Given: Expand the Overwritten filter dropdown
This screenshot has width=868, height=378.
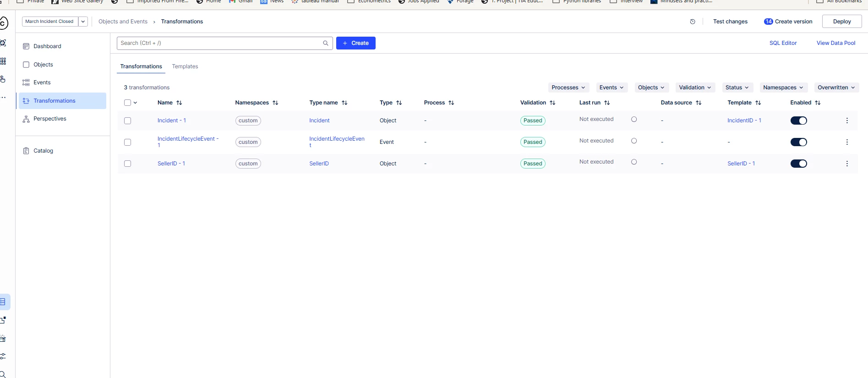Looking at the screenshot, I should coord(836,88).
